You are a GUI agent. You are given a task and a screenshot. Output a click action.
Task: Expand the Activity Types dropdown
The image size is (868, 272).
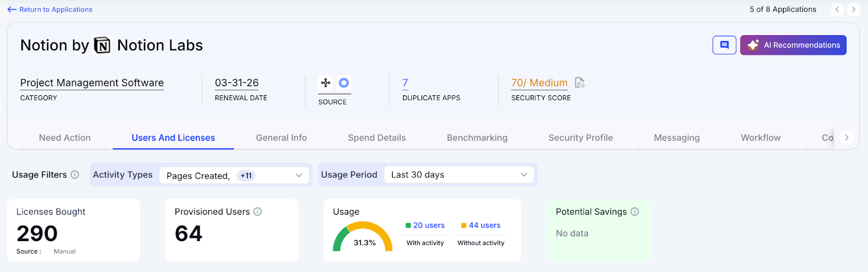click(x=234, y=175)
